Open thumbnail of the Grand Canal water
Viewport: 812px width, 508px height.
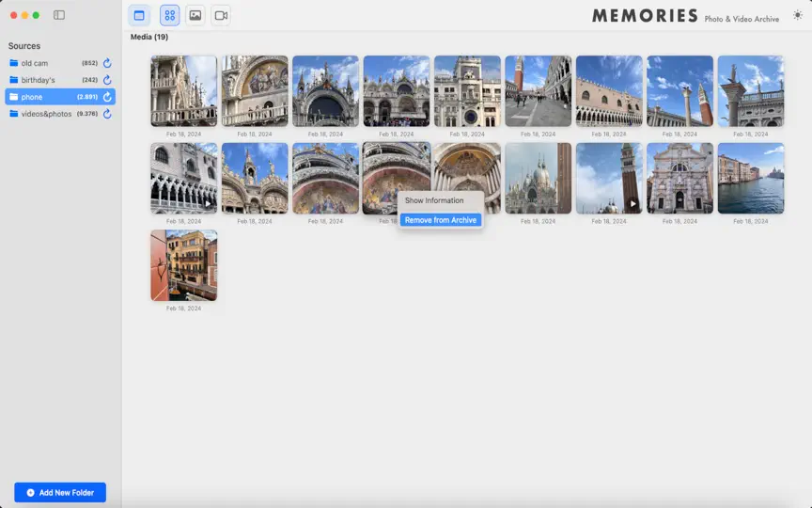tap(751, 179)
